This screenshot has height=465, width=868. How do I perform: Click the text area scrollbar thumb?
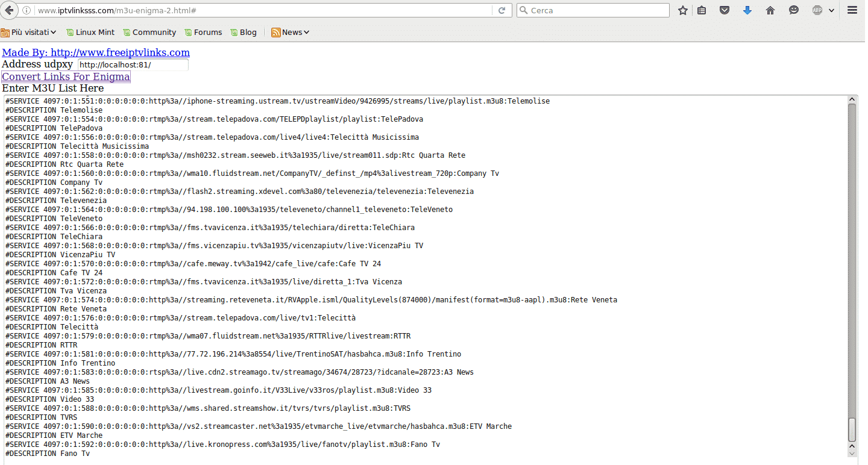[x=852, y=429]
